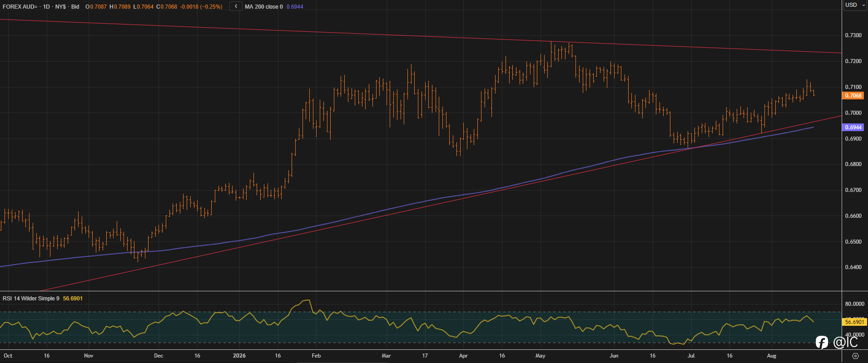Viewport: 868px width, 363px height.
Task: Click the 'Bid' price type label
Action: pos(75,7)
